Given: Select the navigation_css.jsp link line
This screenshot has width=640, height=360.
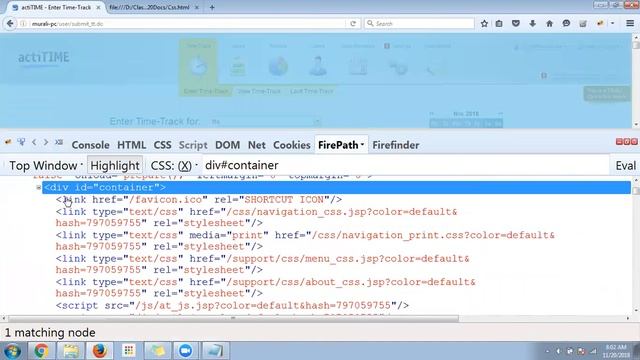Looking at the screenshot, I should tap(256, 217).
